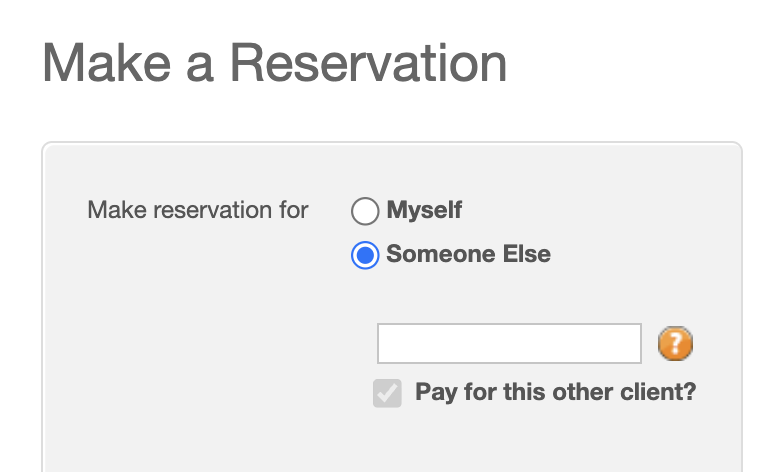The image size is (776, 472).
Task: Focus the other client name text field
Action: coord(508,344)
